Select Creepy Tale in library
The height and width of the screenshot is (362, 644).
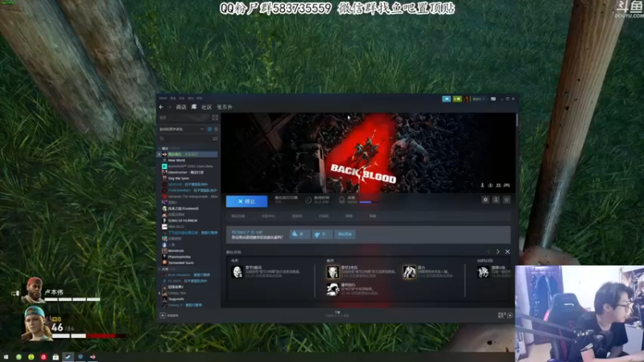coord(176,293)
